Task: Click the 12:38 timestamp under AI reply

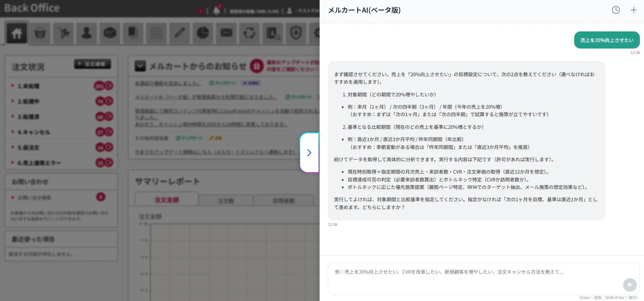Action: click(x=332, y=224)
